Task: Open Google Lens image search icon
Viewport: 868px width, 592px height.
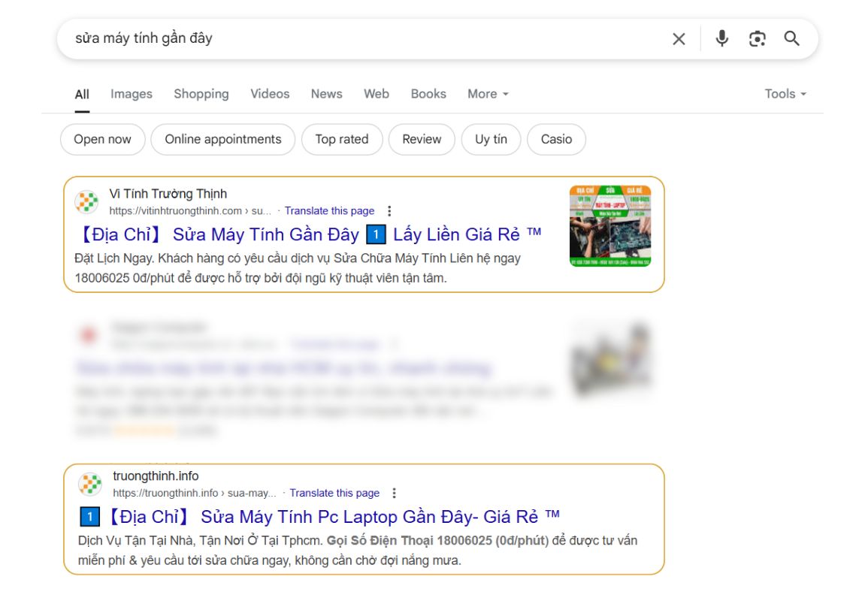Action: (757, 39)
